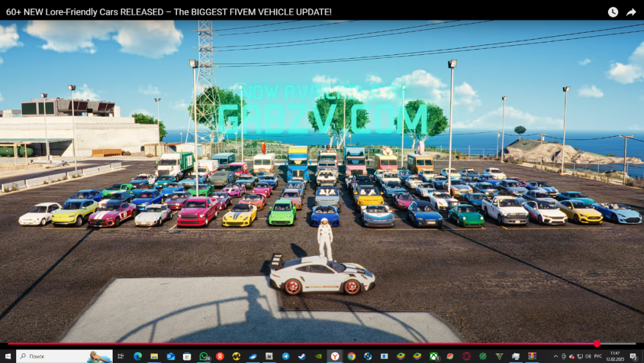Open Telegram from taskbar
Image resolution: width=644 pixels, height=363 pixels.
pyautogui.click(x=285, y=356)
